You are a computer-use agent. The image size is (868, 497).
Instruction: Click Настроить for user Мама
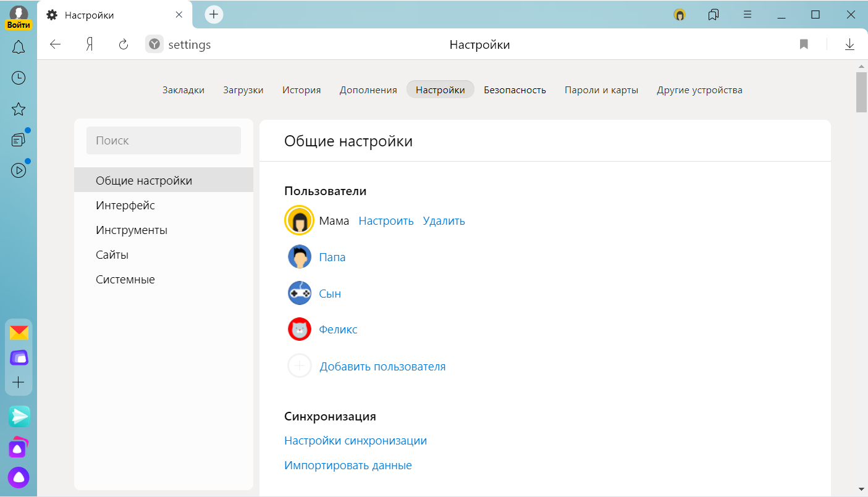pyautogui.click(x=386, y=220)
